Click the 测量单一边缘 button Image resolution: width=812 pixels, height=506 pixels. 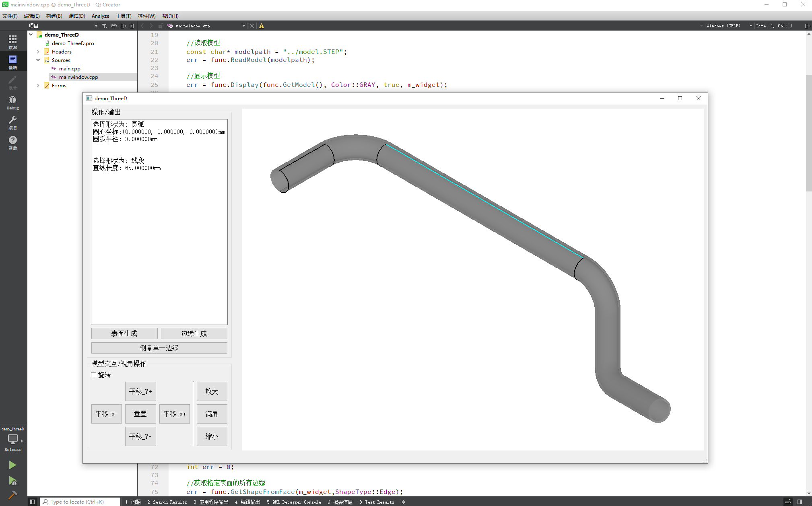[x=159, y=348]
